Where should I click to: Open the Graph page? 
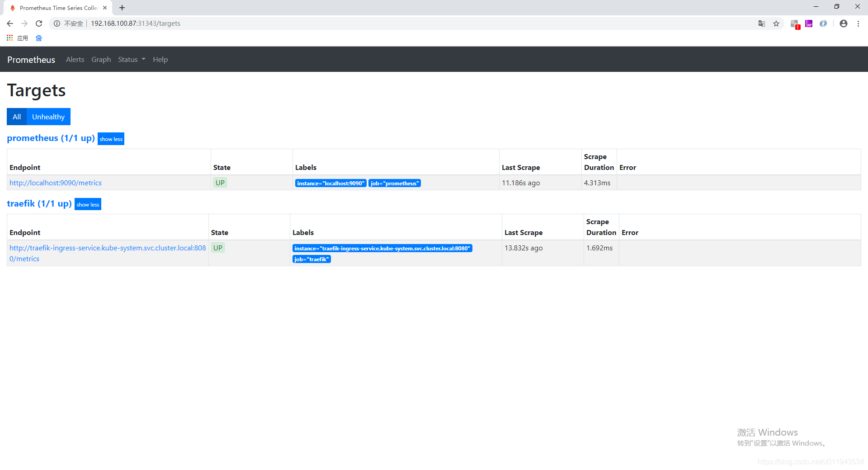pyautogui.click(x=101, y=60)
